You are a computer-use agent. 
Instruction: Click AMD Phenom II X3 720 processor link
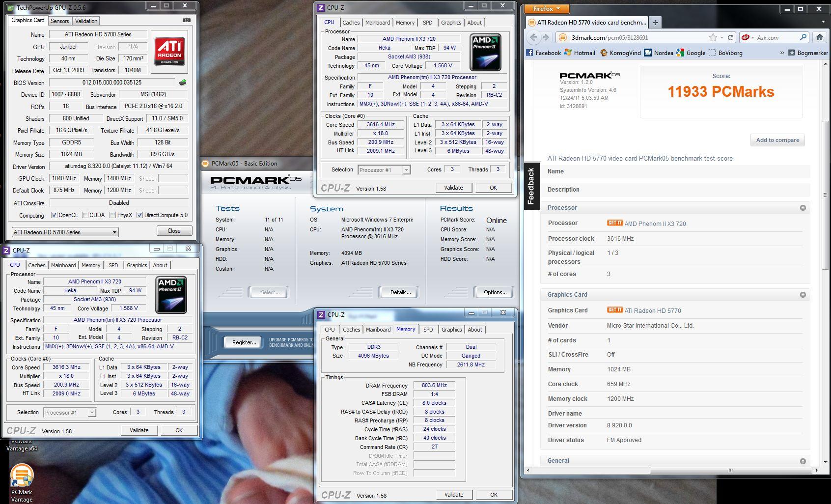[x=655, y=224]
